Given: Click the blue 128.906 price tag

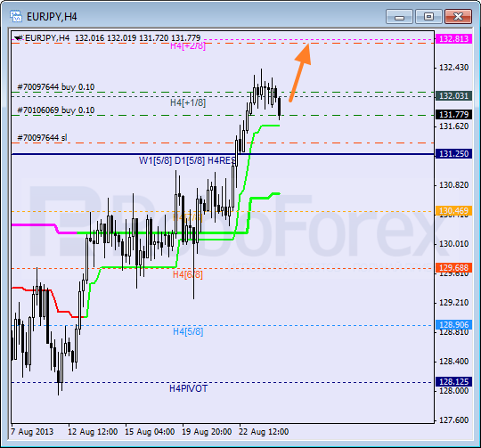Looking at the screenshot, I should pos(453,325).
